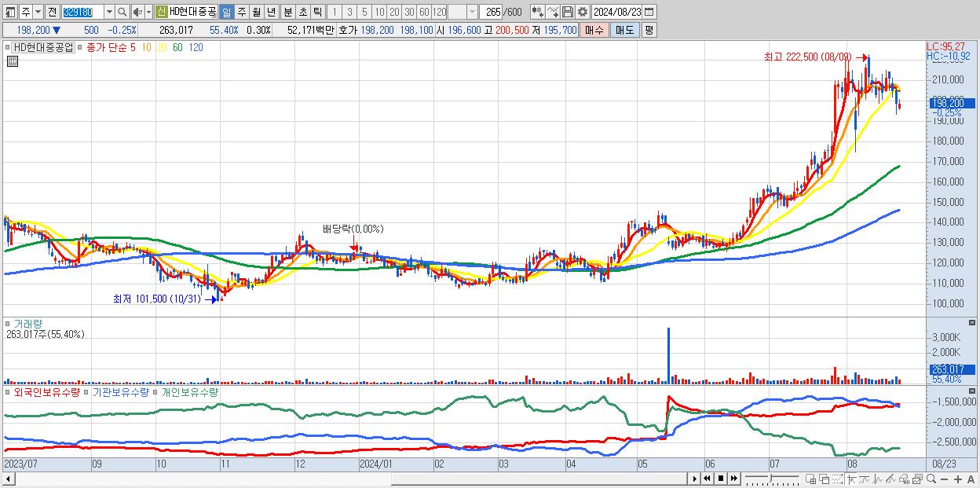Click the 전 button in toolbar
Viewport: 980px width, 488px height.
point(52,12)
